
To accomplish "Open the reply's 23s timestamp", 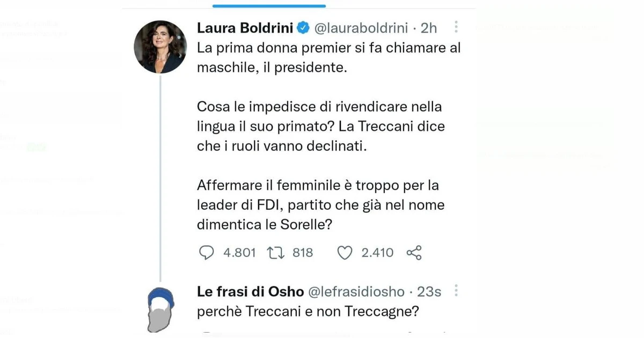I will [x=429, y=291].
